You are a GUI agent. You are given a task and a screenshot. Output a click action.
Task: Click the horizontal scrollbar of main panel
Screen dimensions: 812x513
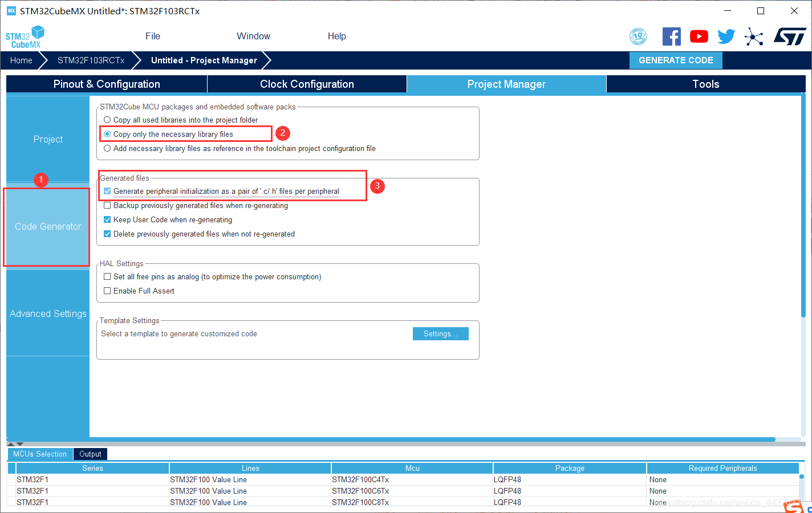point(391,439)
